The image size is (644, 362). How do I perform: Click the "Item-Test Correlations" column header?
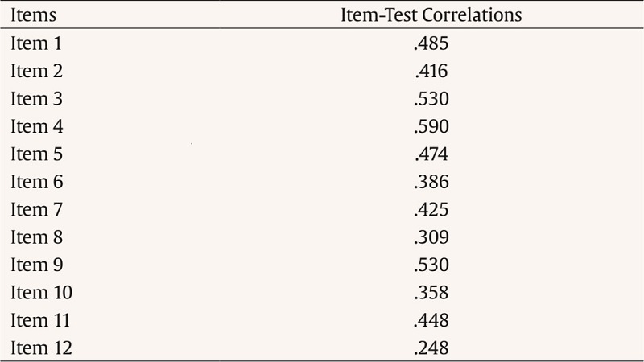[431, 15]
